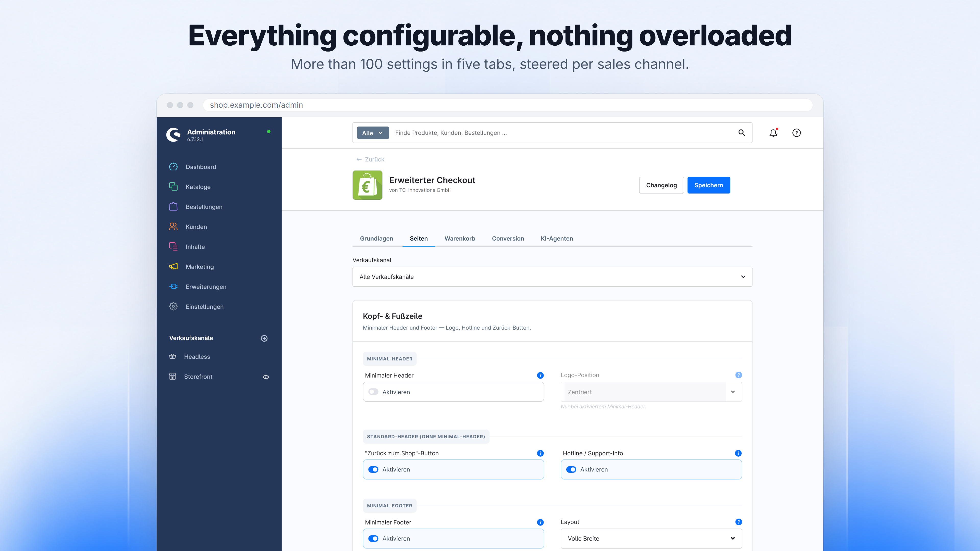Open the Einstellungen gear icon
This screenshot has width=980, height=551.
174,306
